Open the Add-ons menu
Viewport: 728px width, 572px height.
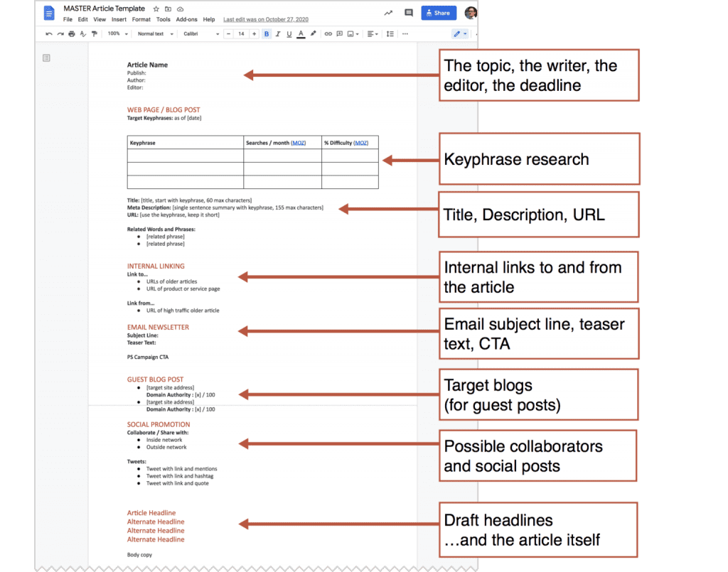[x=187, y=19]
